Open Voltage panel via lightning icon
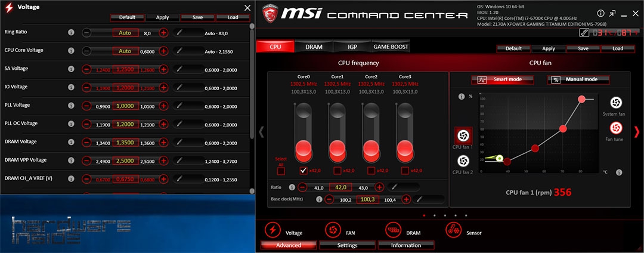Viewport: 644px width, 253px height. click(x=272, y=230)
